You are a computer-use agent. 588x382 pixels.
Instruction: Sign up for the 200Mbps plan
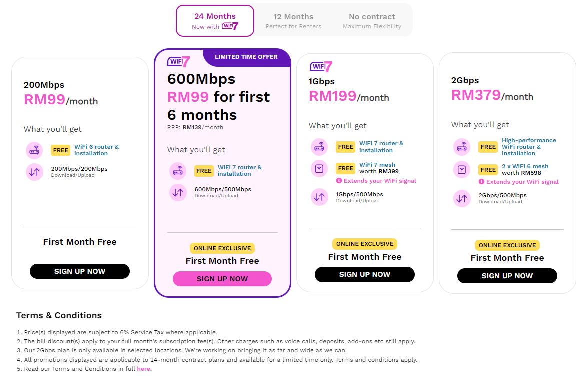pyautogui.click(x=79, y=271)
